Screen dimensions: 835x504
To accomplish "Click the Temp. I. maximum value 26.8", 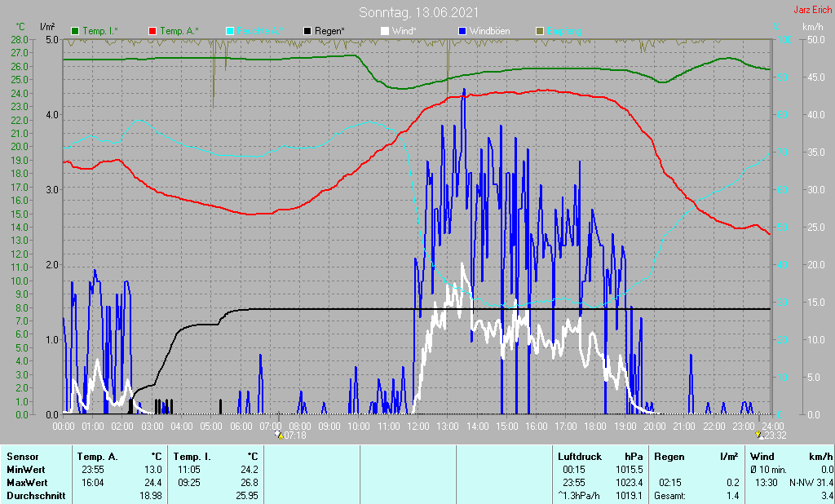I will point(250,483).
